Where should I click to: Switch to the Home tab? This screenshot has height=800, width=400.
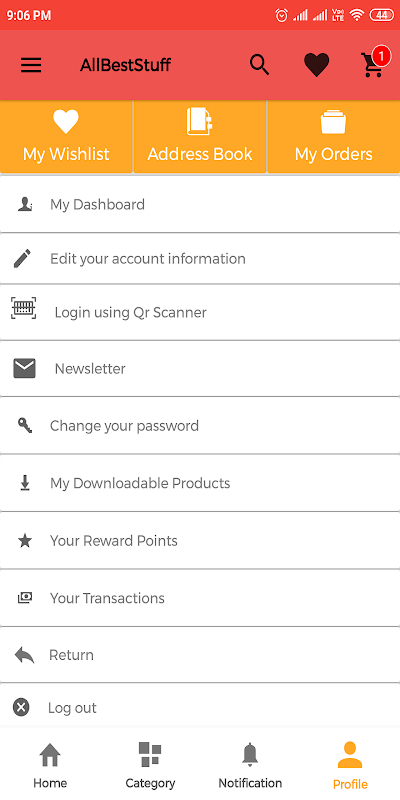pyautogui.click(x=50, y=765)
